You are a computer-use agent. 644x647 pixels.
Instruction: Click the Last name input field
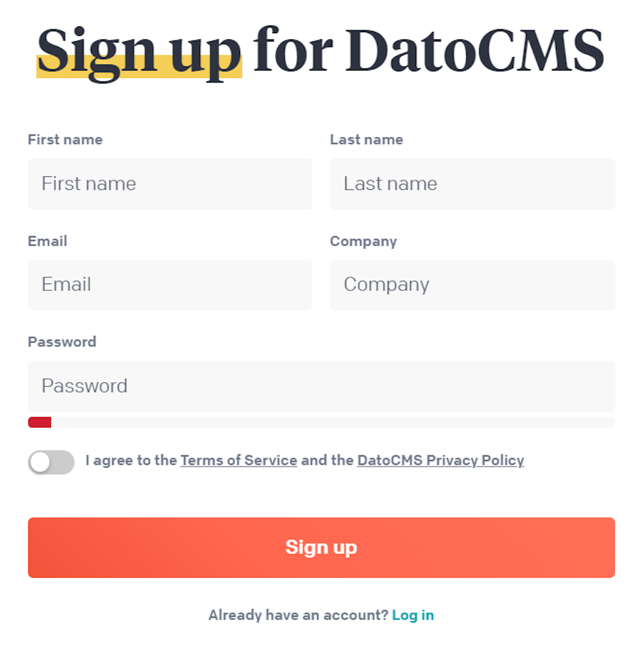pyautogui.click(x=472, y=184)
